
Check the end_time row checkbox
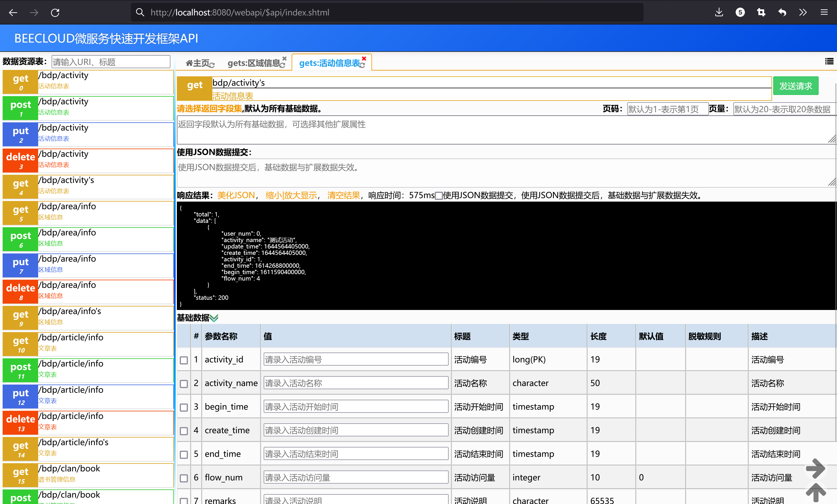point(184,454)
